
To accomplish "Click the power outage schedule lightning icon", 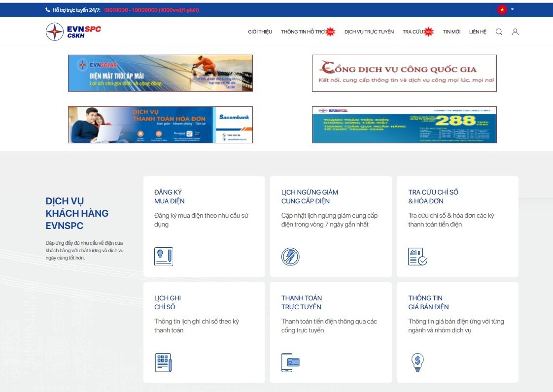I will click(x=290, y=257).
